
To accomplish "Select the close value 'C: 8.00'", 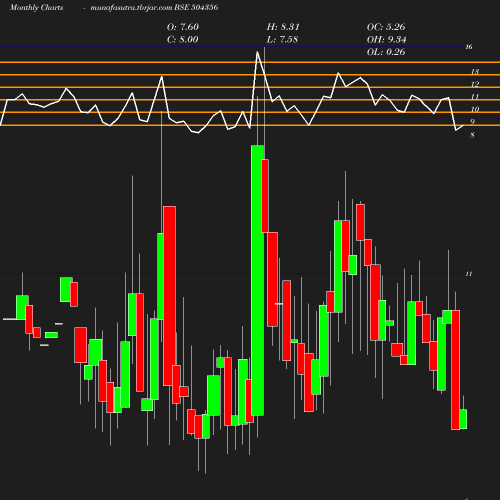I will 183,39.
